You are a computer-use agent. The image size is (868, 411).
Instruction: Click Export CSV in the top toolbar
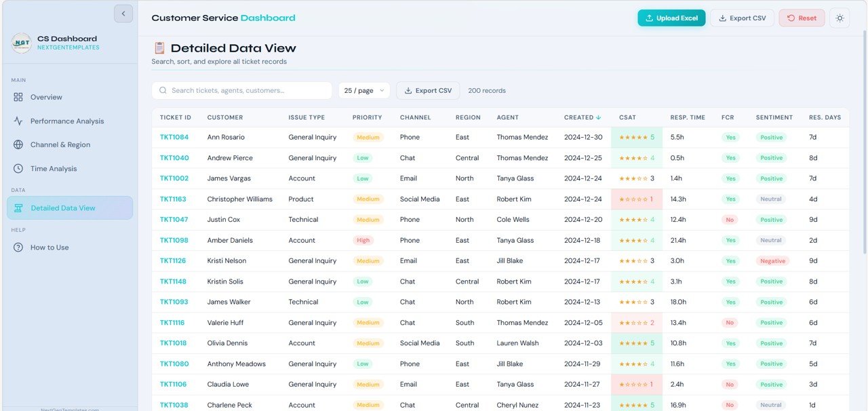(x=743, y=18)
